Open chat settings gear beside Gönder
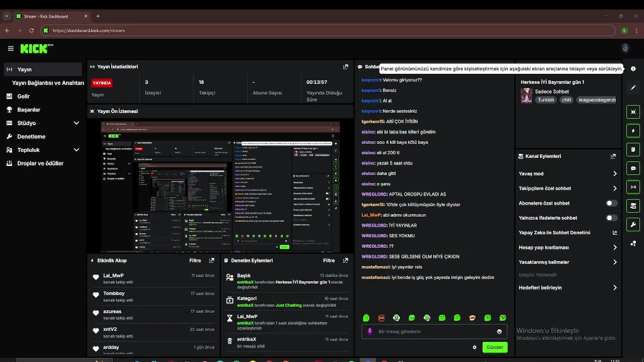The width and height of the screenshot is (644, 362). click(x=474, y=347)
